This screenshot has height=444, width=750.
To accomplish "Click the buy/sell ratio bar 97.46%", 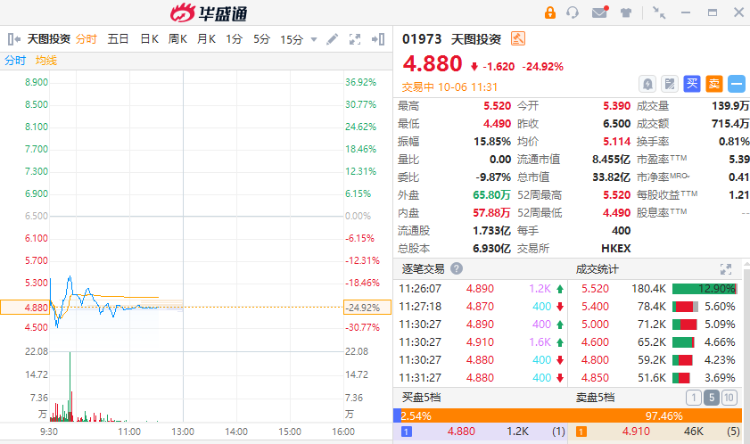I will (x=572, y=415).
